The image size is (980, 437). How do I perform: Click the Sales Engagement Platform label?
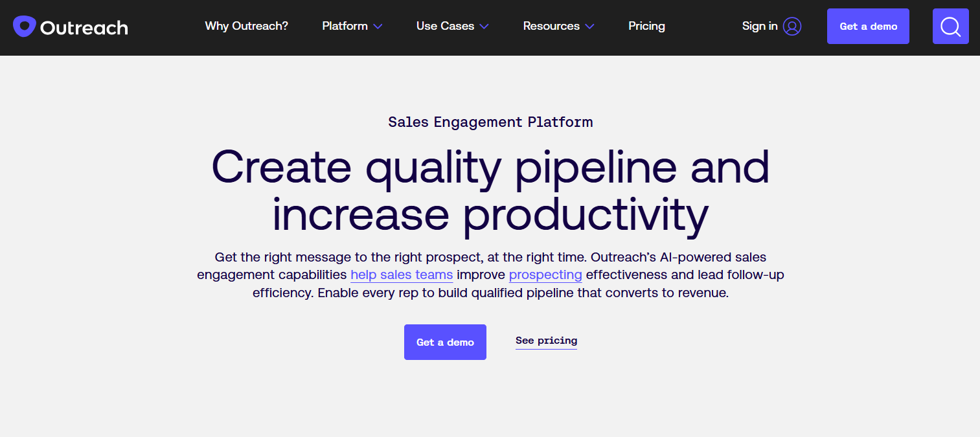(490, 122)
